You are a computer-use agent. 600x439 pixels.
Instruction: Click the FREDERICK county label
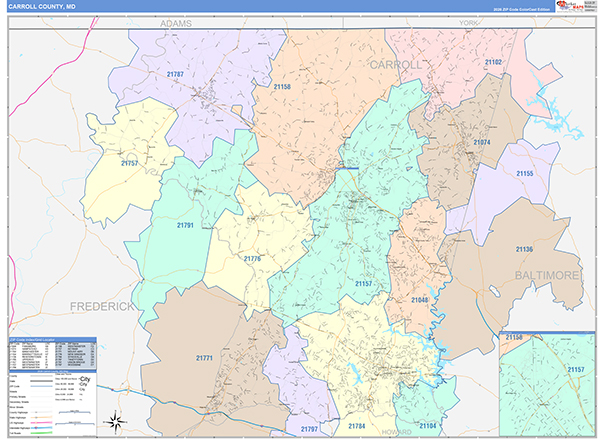102,306
